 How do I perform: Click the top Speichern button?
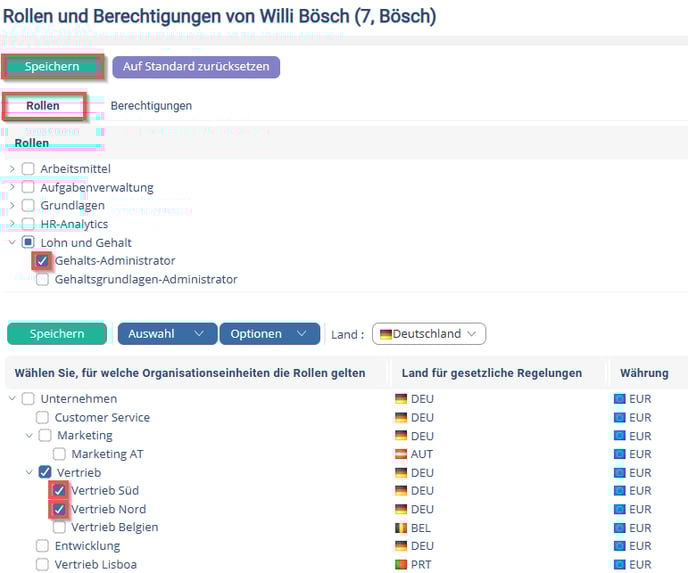(52, 66)
